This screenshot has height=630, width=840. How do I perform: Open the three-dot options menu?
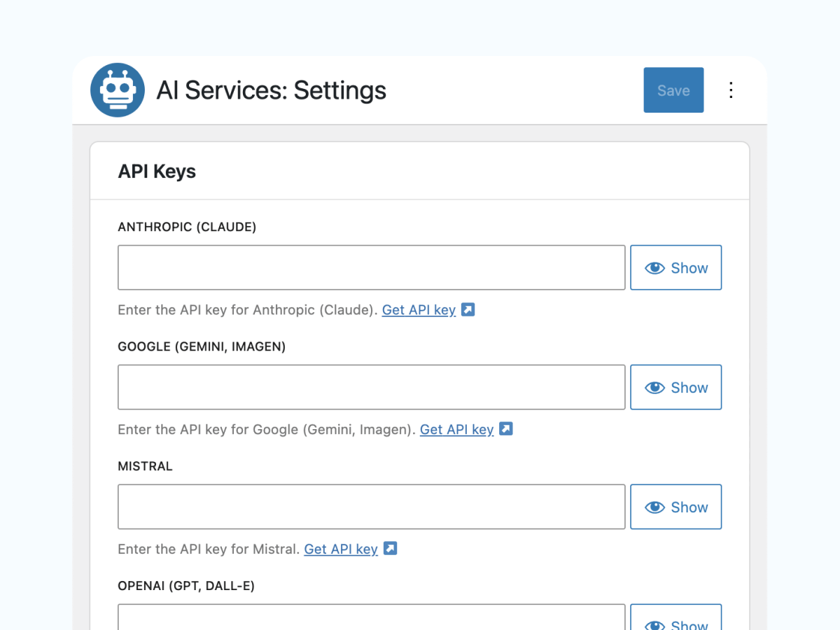click(x=731, y=90)
